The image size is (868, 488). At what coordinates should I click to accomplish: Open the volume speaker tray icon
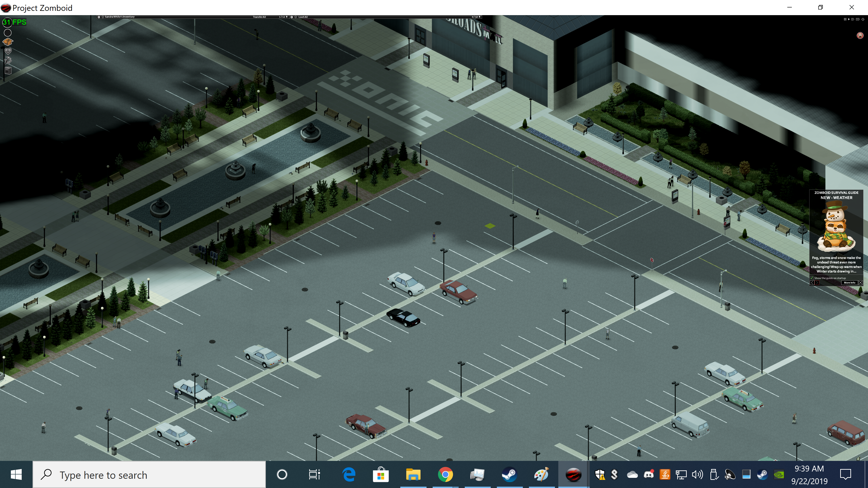[x=697, y=475]
